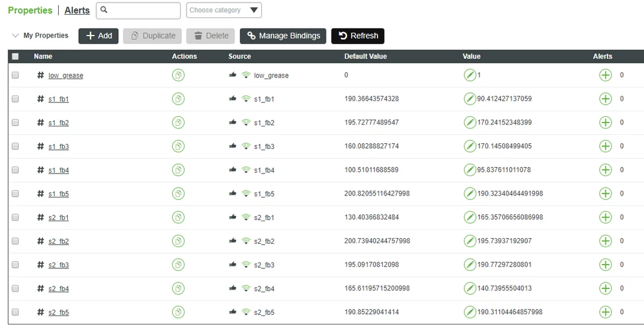
Task: Switch to the Alerts tab
Action: [x=77, y=10]
